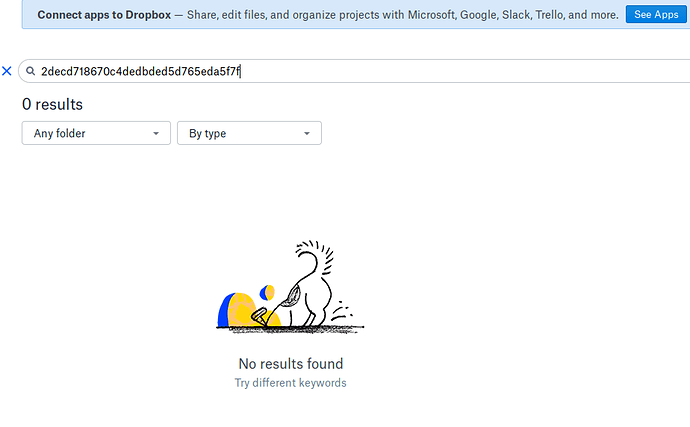Click the arrow on By type filter

[x=307, y=133]
